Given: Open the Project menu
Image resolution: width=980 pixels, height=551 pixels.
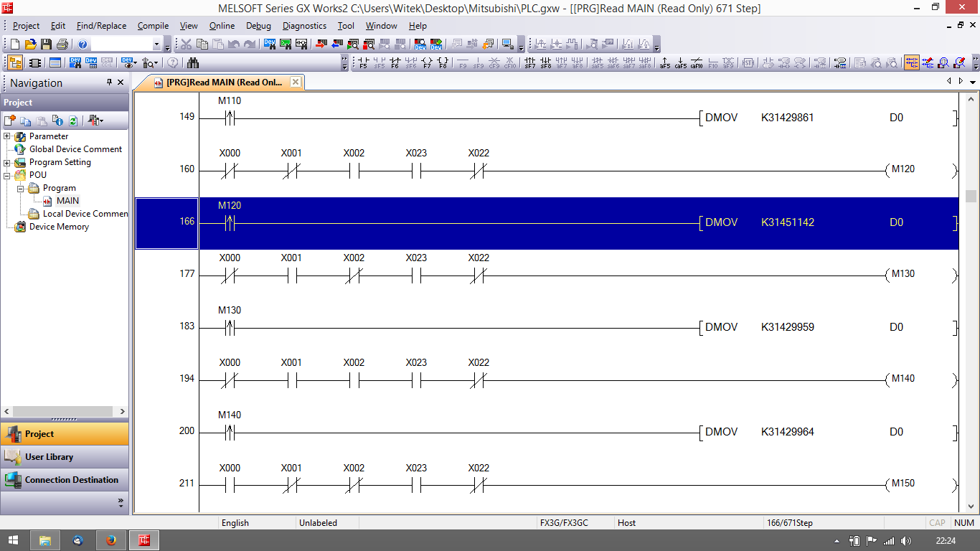Looking at the screenshot, I should click(x=27, y=25).
